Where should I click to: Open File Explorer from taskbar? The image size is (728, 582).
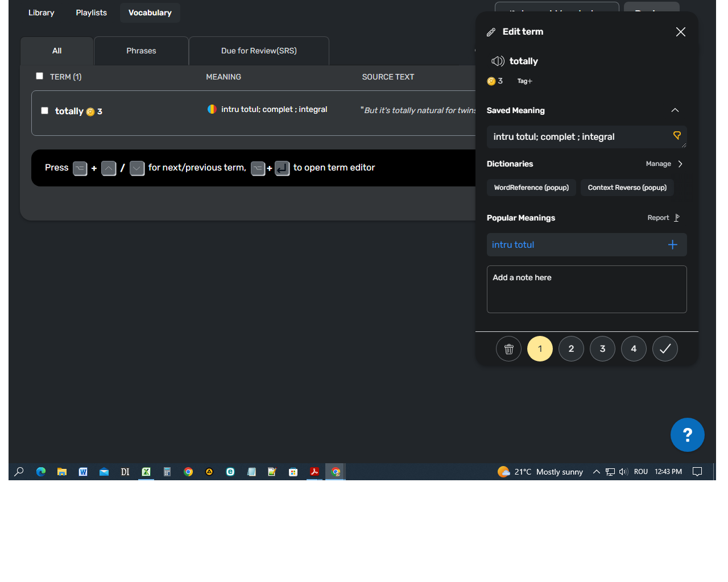(x=62, y=472)
